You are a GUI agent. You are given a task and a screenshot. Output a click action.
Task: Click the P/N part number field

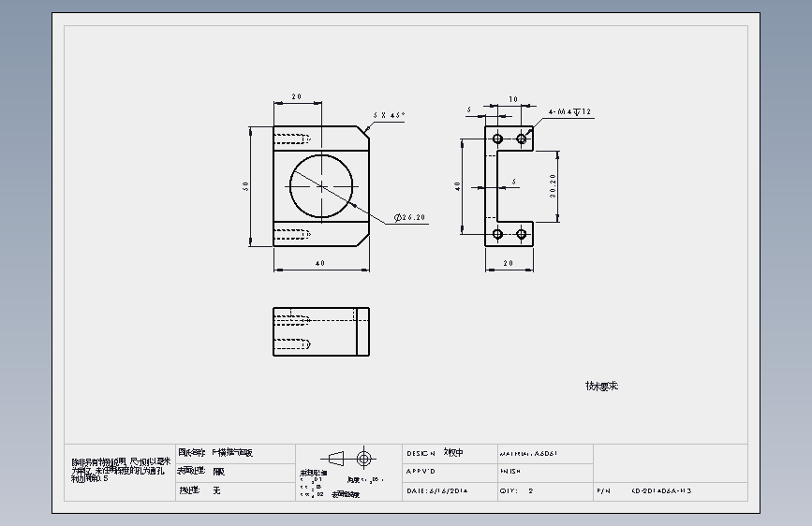(x=671, y=491)
